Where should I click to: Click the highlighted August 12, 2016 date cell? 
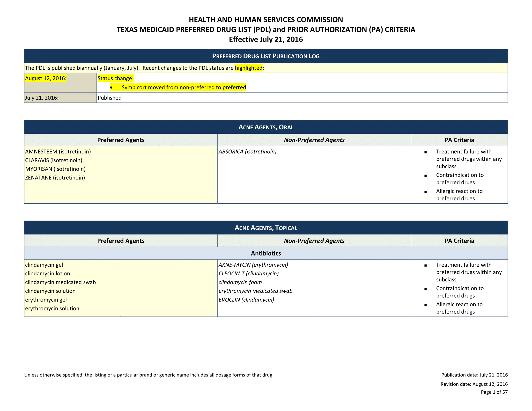coord(46,78)
